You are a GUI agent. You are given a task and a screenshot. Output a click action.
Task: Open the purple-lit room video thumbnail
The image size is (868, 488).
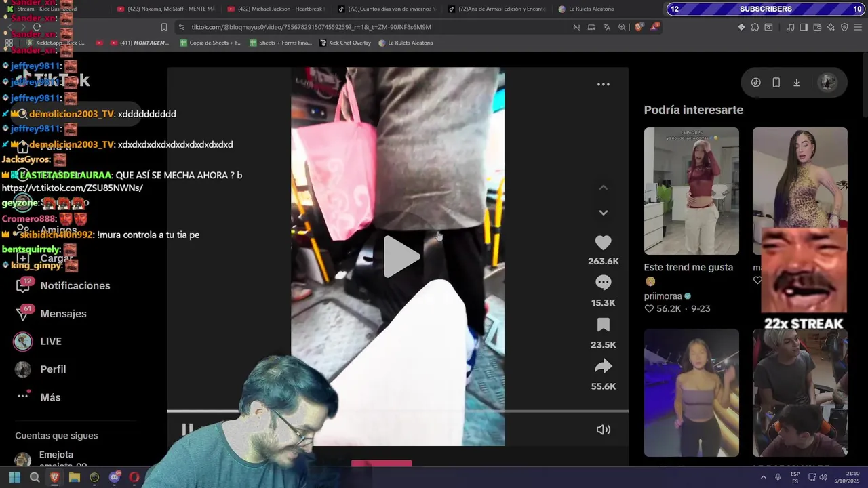click(x=691, y=393)
